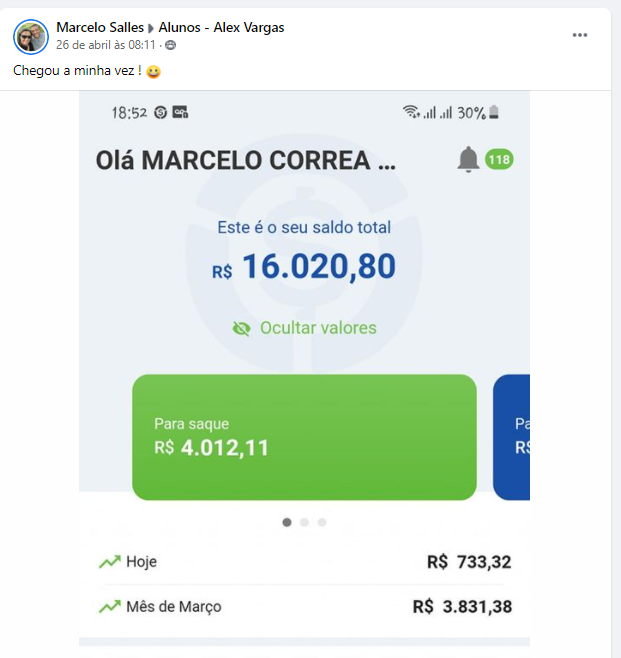
Task: Click the green 118 notification badge
Action: point(499,159)
